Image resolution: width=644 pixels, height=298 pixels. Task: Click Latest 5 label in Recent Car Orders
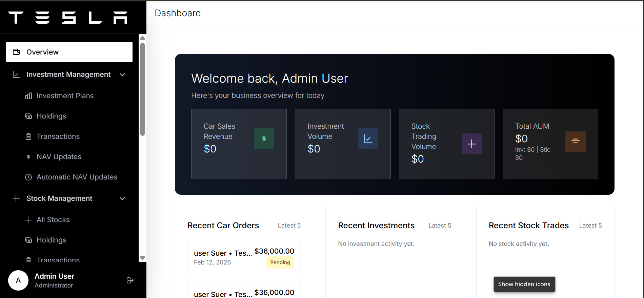point(289,226)
